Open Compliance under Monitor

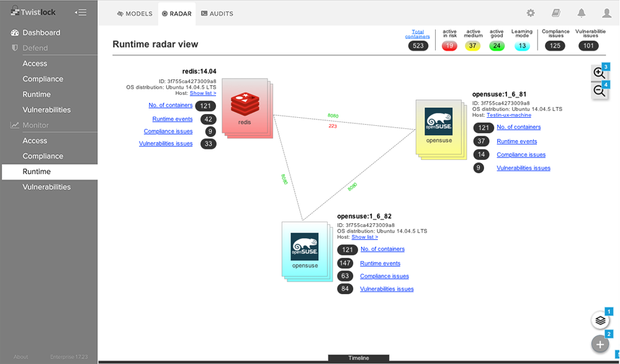pyautogui.click(x=43, y=156)
